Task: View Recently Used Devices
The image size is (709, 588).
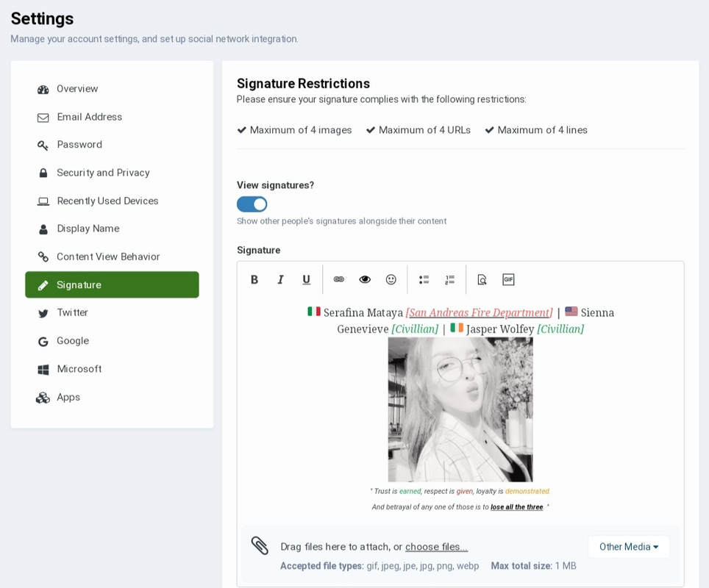Action: pyautogui.click(x=112, y=201)
